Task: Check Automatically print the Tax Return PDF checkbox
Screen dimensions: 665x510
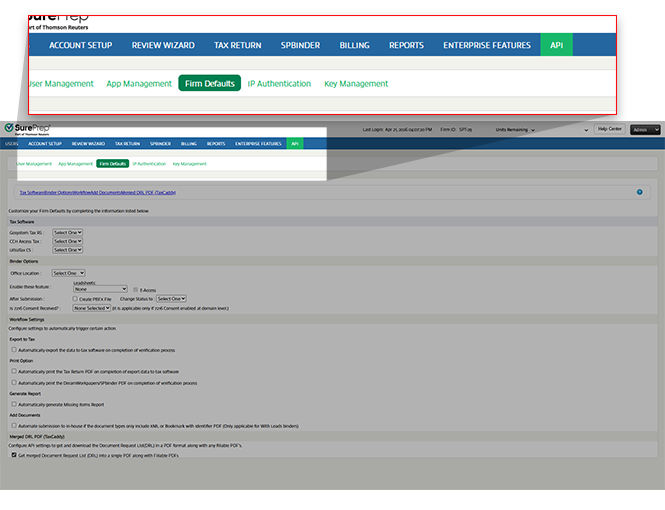Action: coord(14,371)
